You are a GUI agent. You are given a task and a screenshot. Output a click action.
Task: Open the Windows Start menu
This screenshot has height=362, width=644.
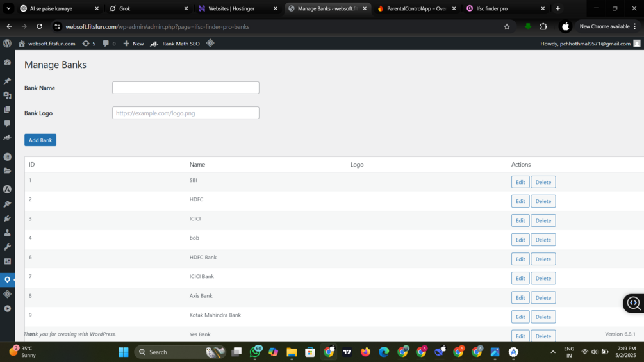123,352
